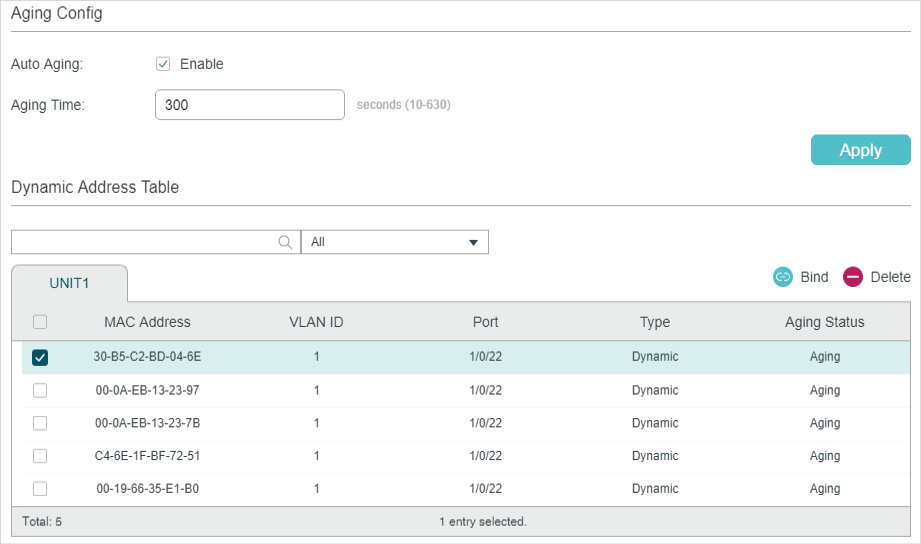
Task: Toggle the select-all header checkbox
Action: click(x=40, y=322)
